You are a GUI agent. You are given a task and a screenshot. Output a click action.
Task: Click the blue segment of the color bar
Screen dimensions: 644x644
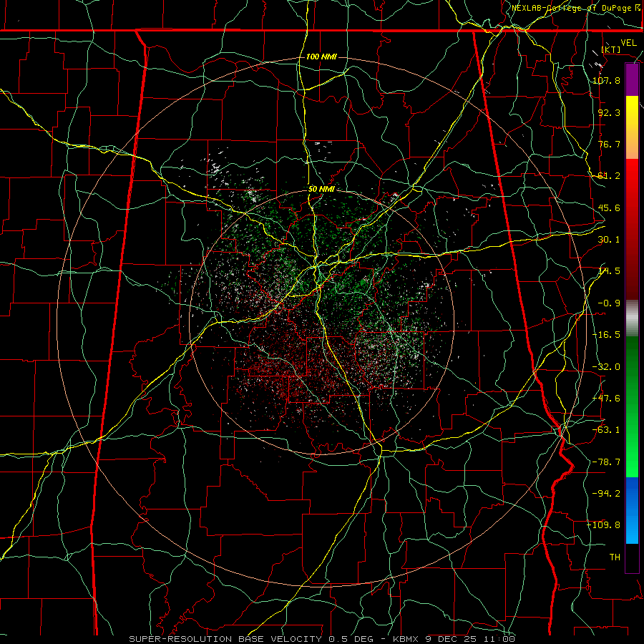[x=632, y=510]
